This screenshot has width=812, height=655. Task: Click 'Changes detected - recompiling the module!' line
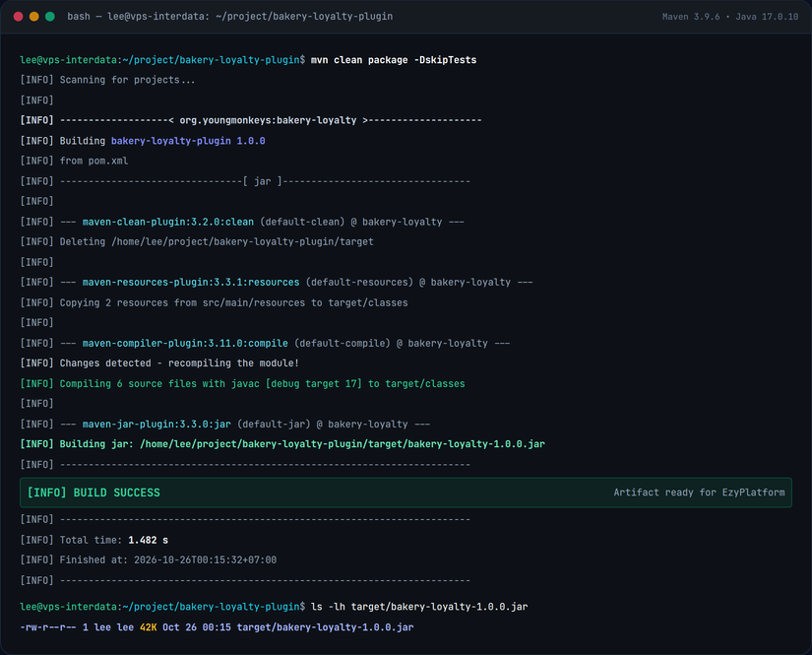[159, 363]
